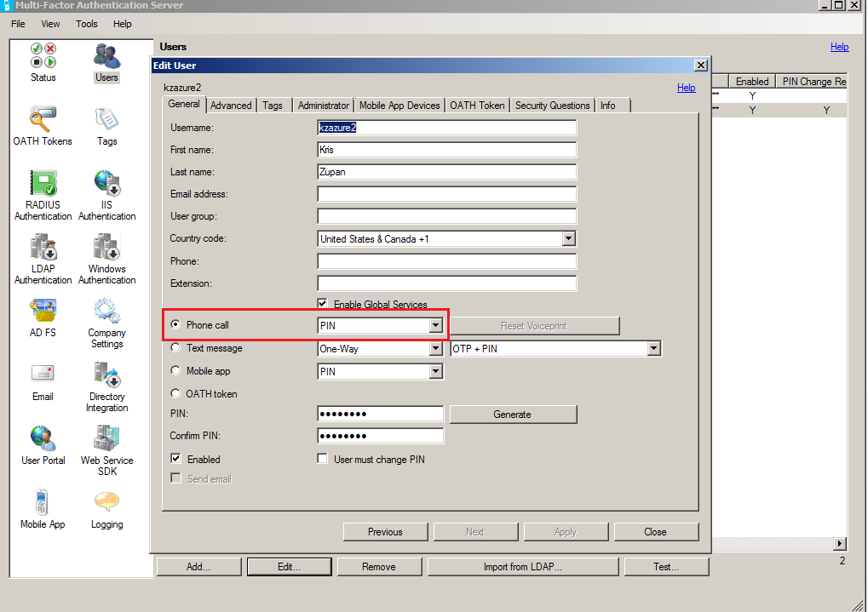The image size is (868, 612).
Task: Select the OATH token radio button
Action: coord(175,393)
